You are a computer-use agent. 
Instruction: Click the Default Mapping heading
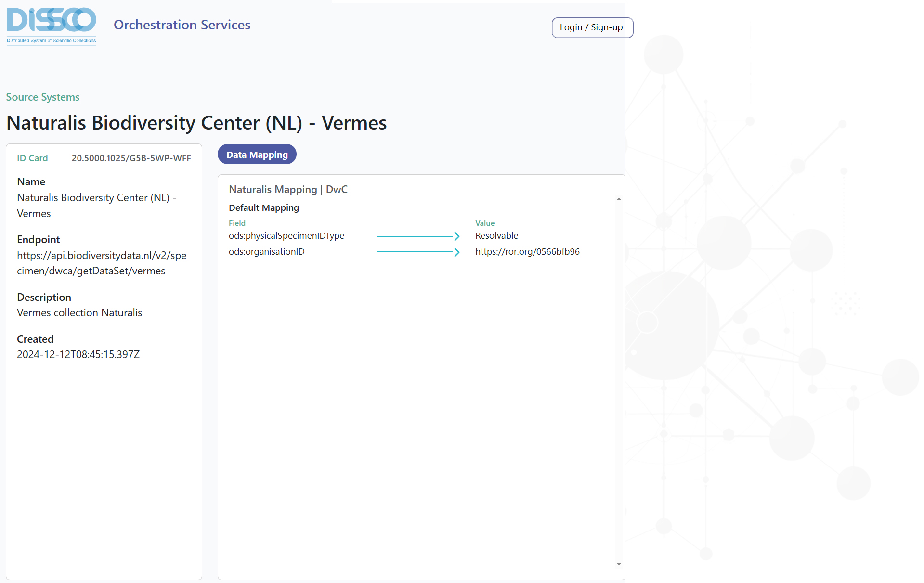tap(264, 207)
